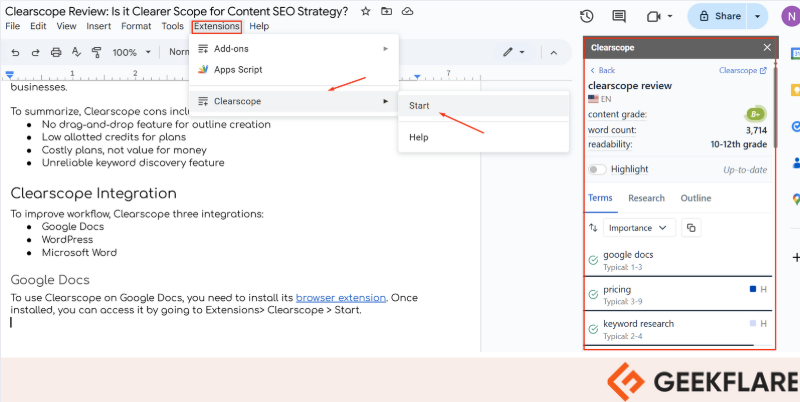Select Clearscope in Extensions menu

[x=294, y=102]
